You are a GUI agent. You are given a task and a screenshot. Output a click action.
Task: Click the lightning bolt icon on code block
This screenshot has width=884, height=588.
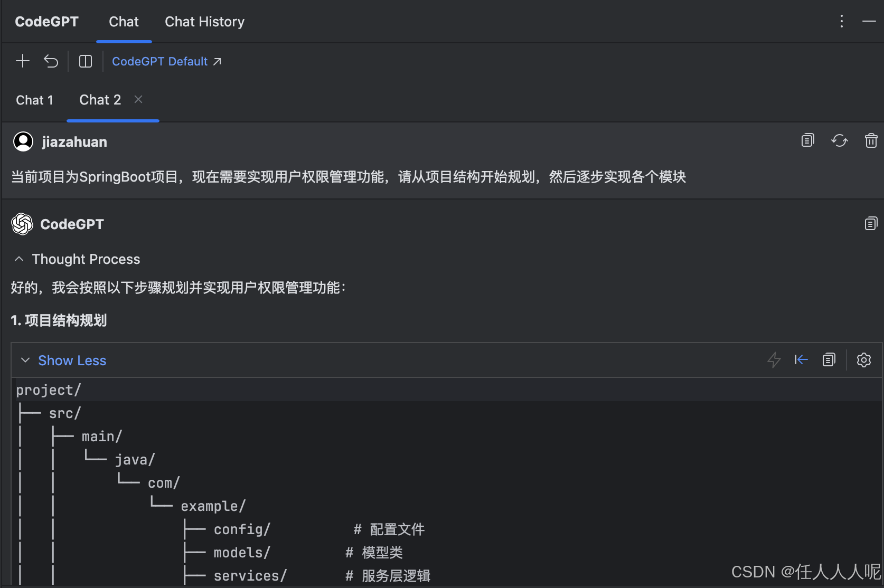click(774, 360)
